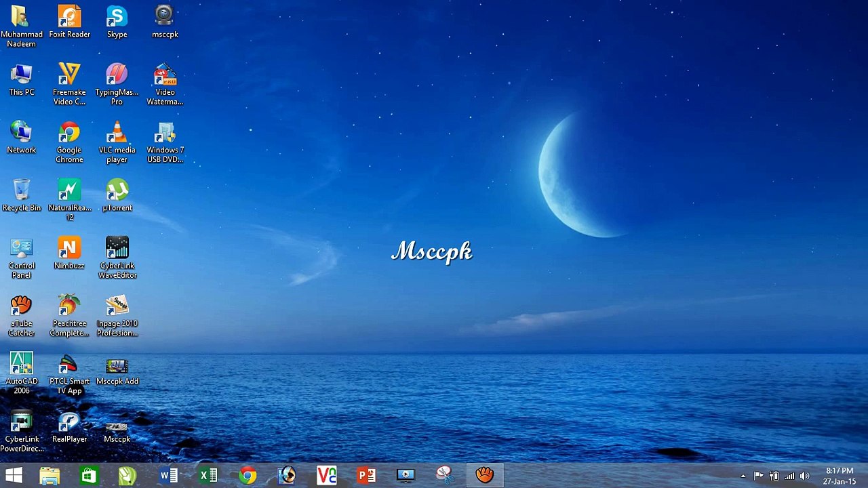Select the Skype desktop shortcut

[x=117, y=22]
